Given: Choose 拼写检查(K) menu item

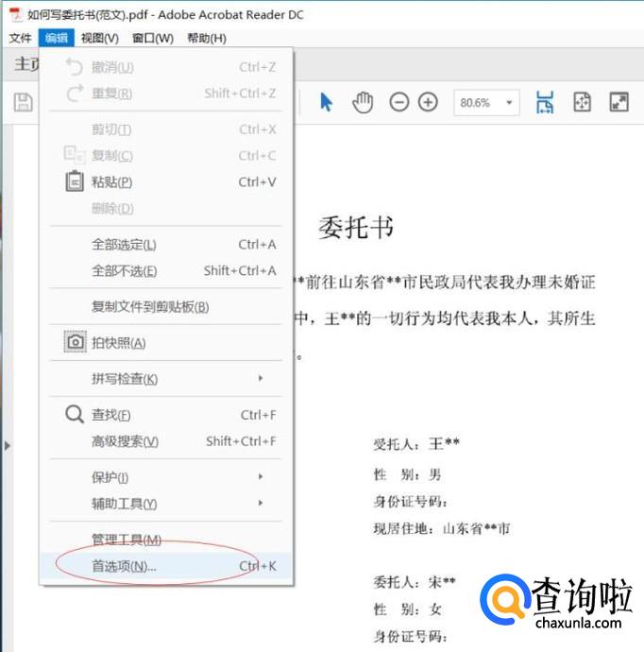Looking at the screenshot, I should click(166, 379).
